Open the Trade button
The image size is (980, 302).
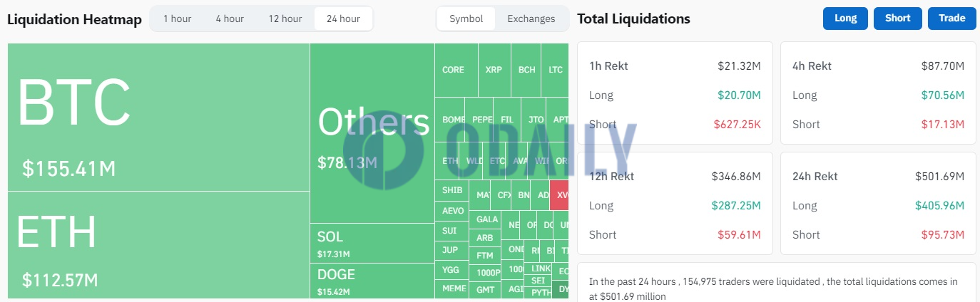click(x=951, y=19)
